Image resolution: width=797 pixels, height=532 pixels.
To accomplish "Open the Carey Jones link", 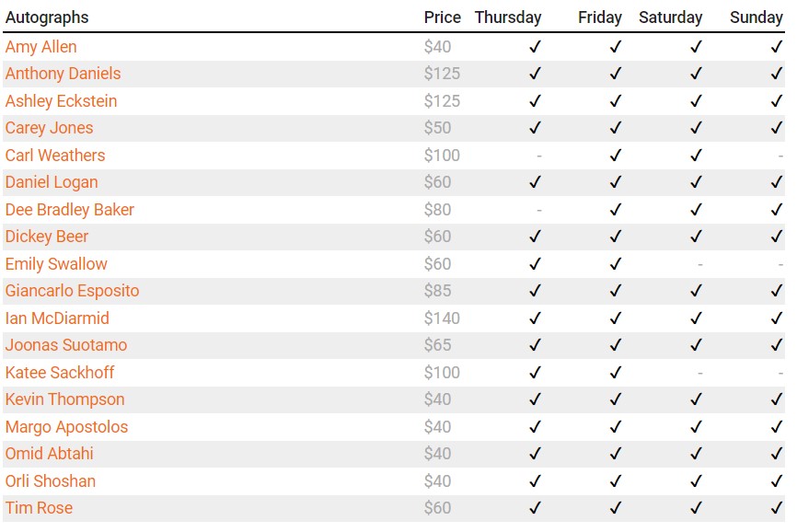I will point(49,128).
